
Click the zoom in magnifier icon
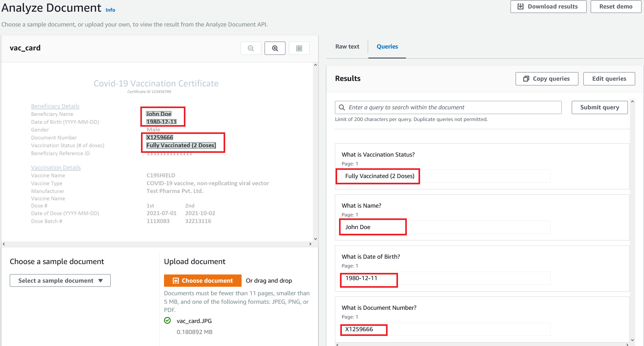click(x=275, y=48)
